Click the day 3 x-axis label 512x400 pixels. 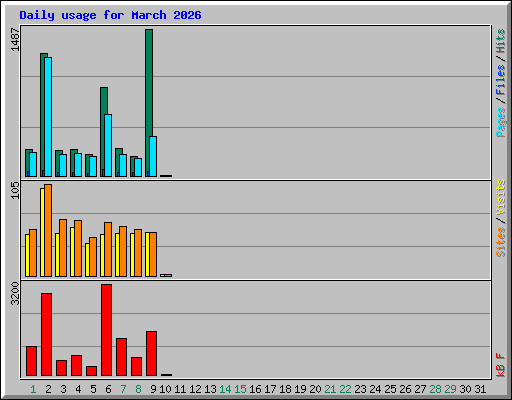[63, 389]
